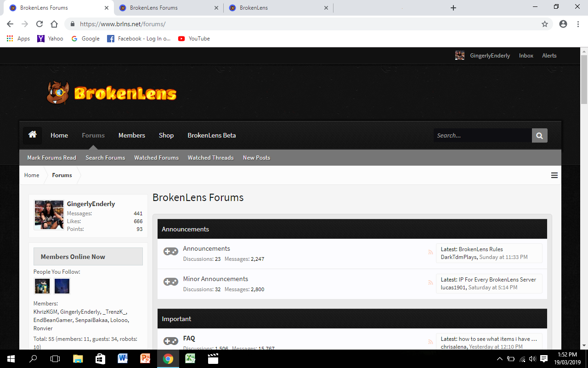Click the forum Search input field
The image size is (588, 368).
[x=483, y=135]
